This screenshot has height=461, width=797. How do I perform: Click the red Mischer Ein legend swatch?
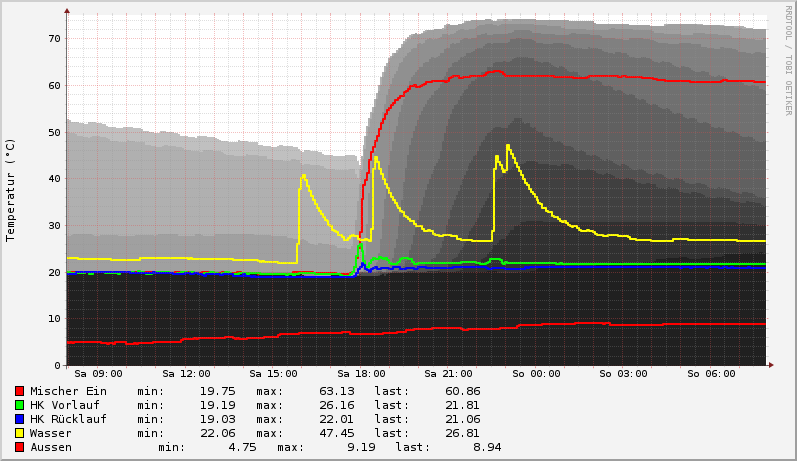pos(19,391)
